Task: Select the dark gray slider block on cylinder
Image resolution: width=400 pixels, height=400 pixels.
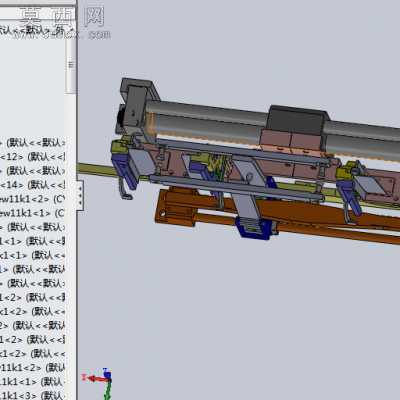Action: (297, 121)
